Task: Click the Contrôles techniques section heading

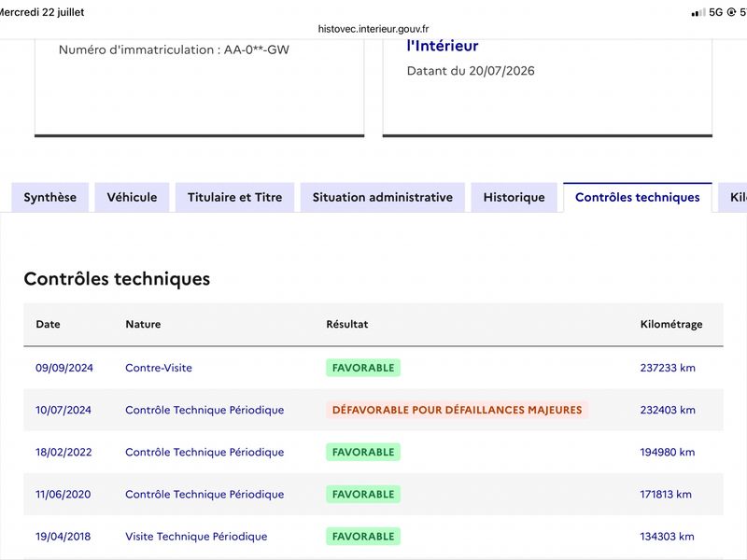Action: click(x=117, y=279)
